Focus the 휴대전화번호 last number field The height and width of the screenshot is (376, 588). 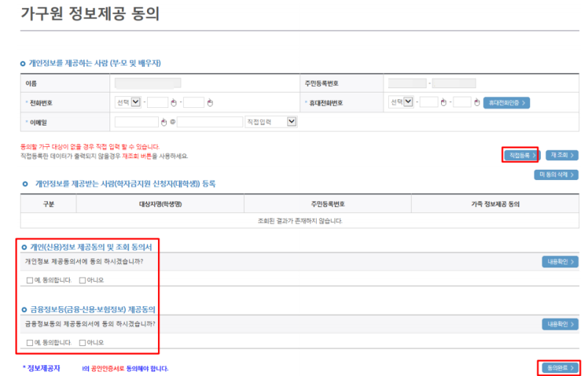462,102
